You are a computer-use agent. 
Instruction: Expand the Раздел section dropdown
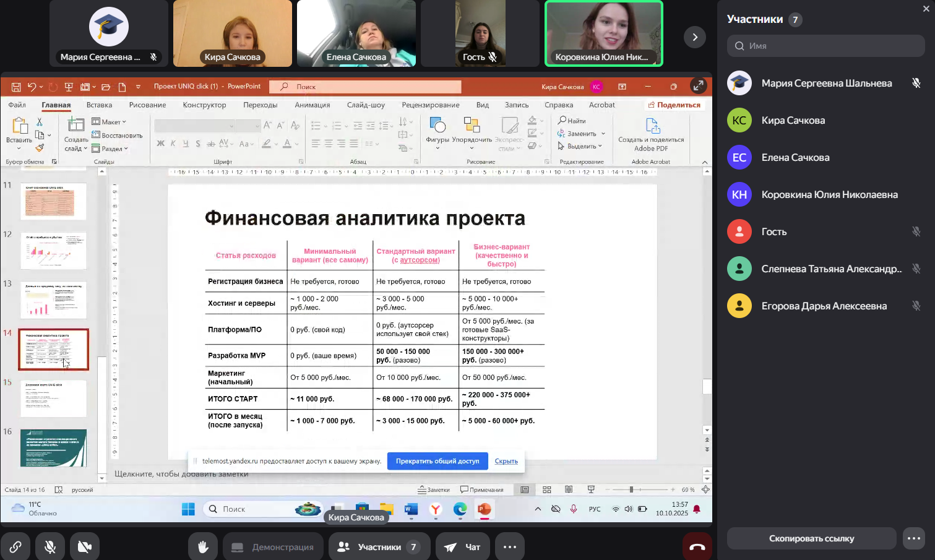tap(110, 149)
